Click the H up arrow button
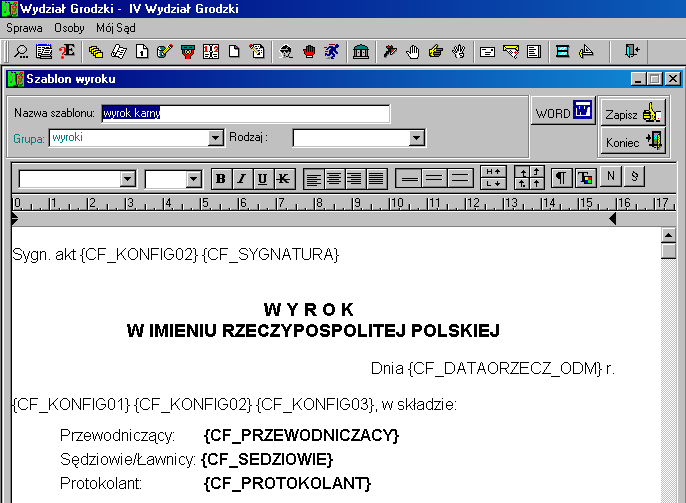 (494, 171)
